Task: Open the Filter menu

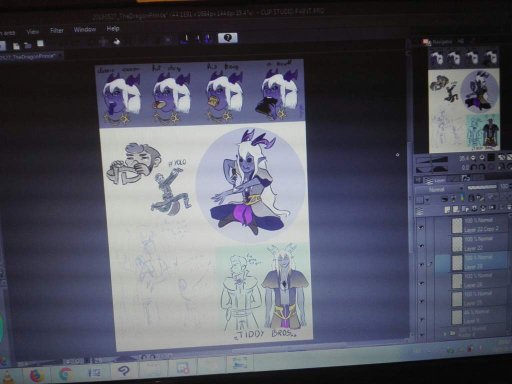Action: point(56,30)
